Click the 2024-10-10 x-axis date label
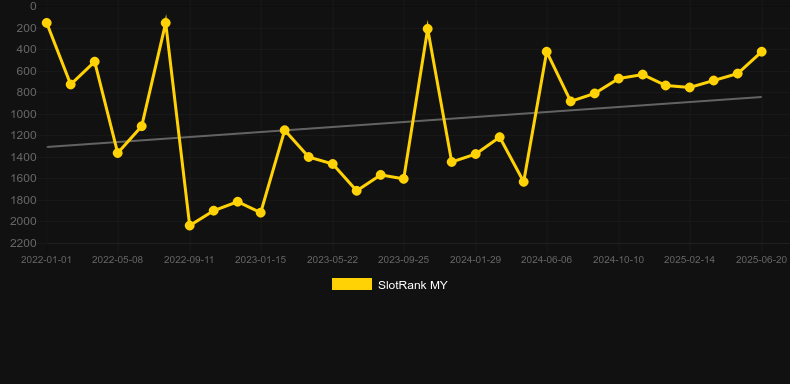 (618, 260)
